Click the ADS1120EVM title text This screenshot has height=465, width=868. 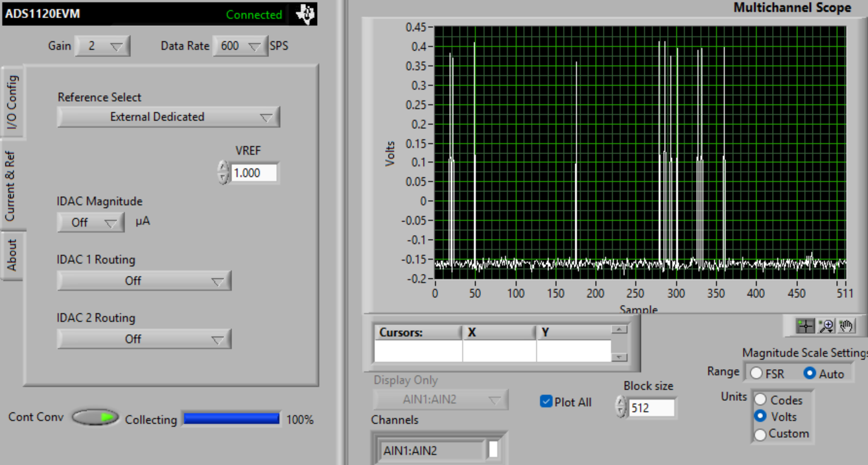(x=43, y=14)
